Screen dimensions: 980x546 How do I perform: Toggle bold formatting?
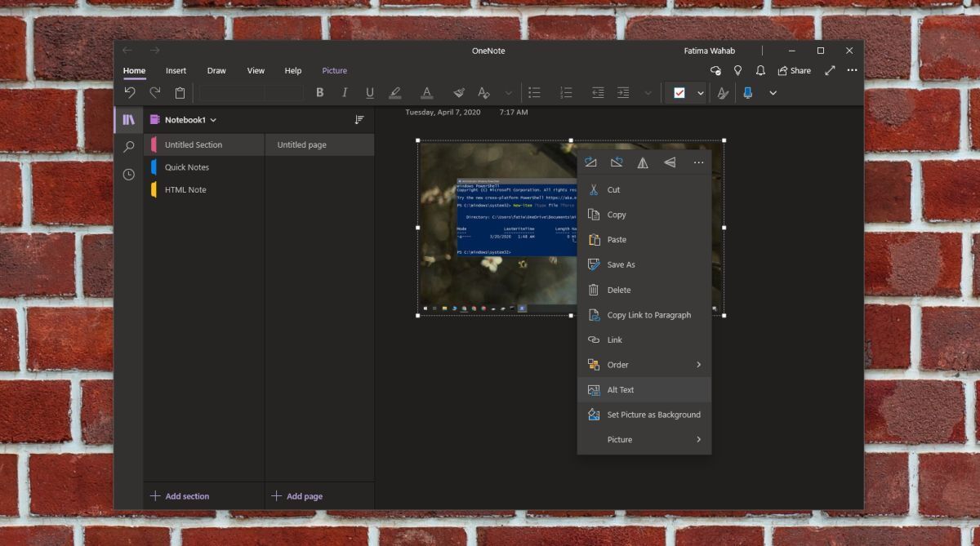pos(320,92)
